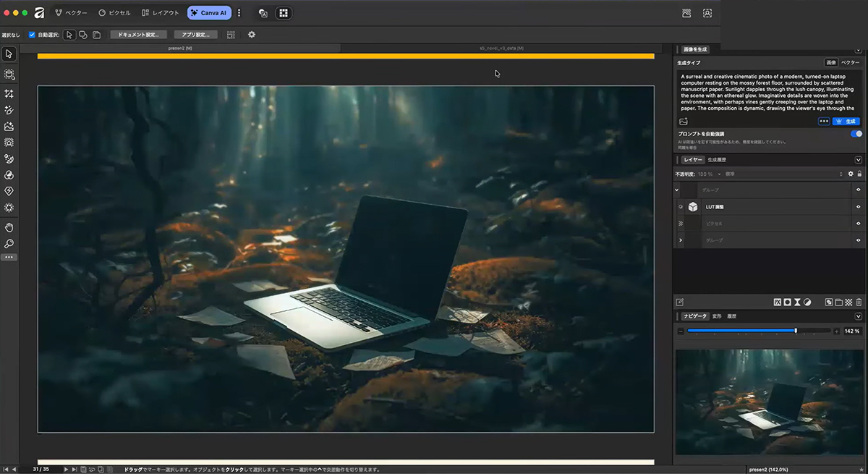Expand the bottom グループ layer
The height and width of the screenshot is (474, 868).
(x=680, y=240)
